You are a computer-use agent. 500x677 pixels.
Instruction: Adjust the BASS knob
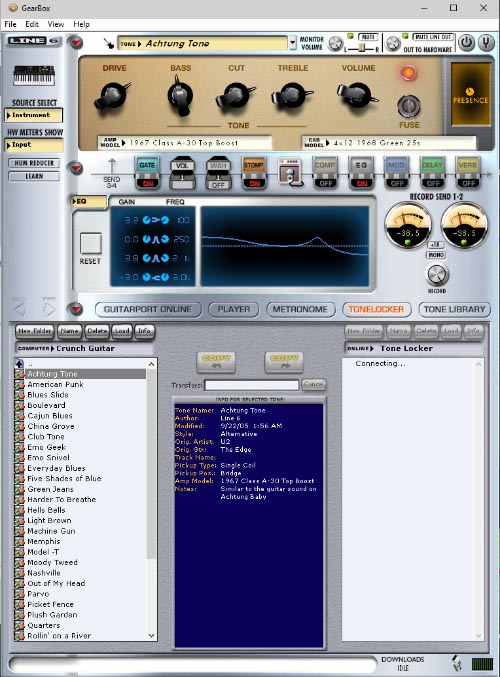pos(180,96)
